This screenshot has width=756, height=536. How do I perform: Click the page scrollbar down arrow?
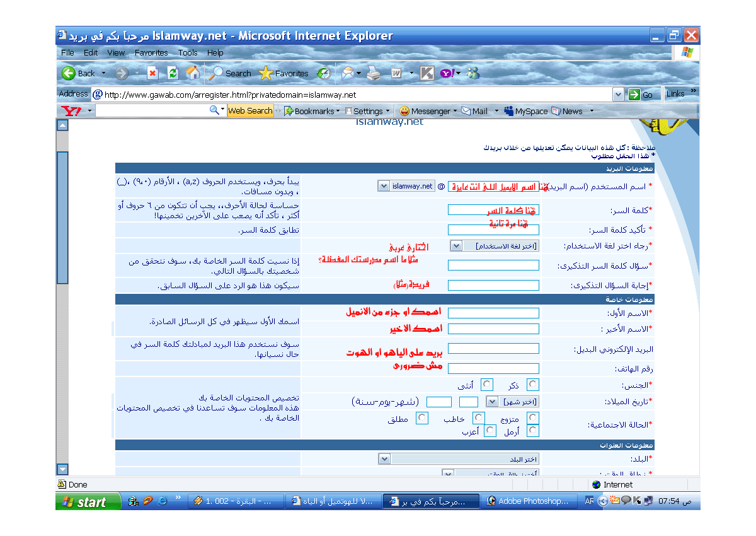click(62, 469)
